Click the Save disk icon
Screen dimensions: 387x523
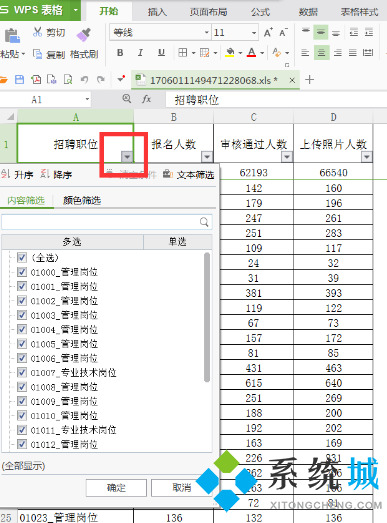pyautogui.click(x=20, y=80)
